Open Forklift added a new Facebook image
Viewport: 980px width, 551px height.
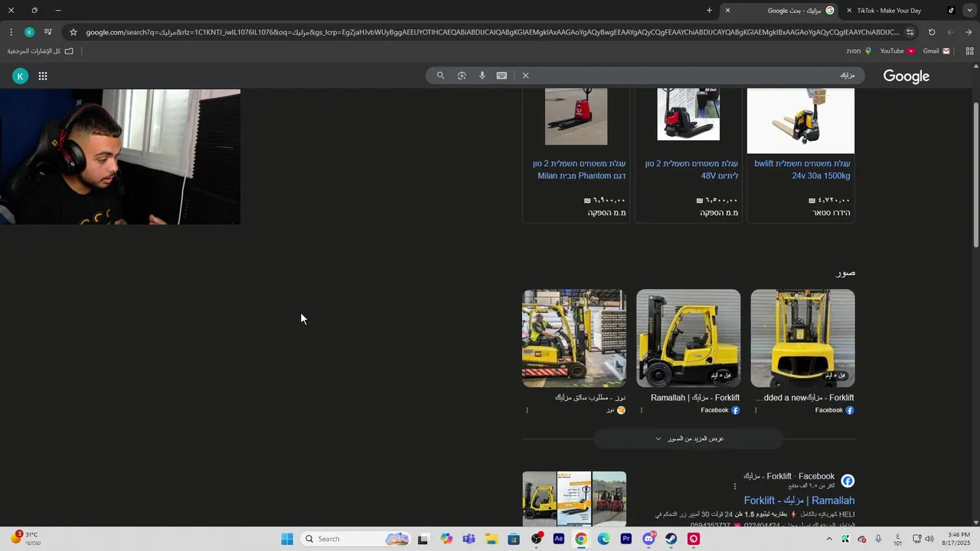[x=802, y=338]
